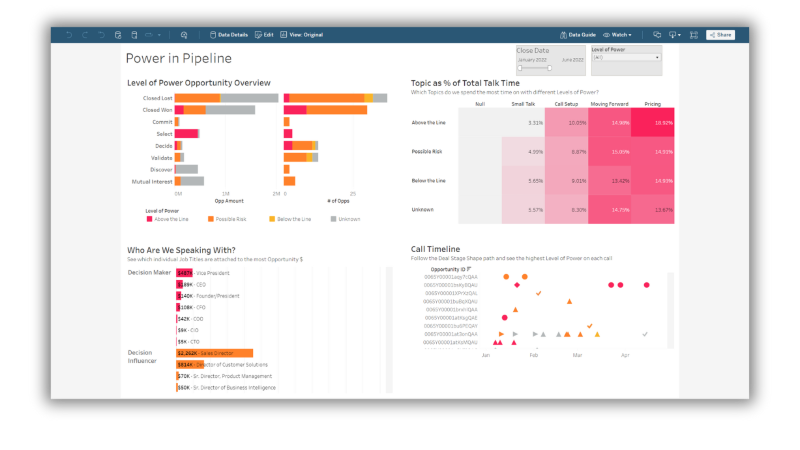Select the Unknown Small Talk heatmap cell

tap(523, 210)
